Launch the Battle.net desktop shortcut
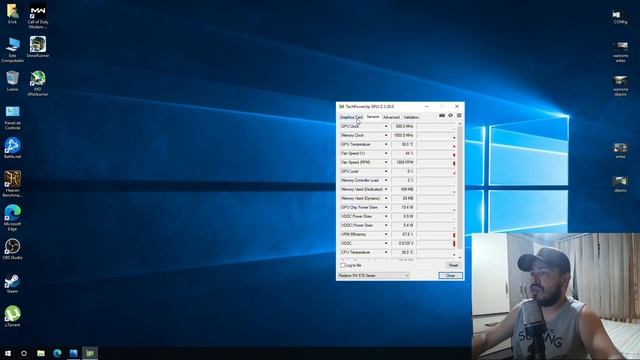This screenshot has height=360, width=640. coord(13,148)
